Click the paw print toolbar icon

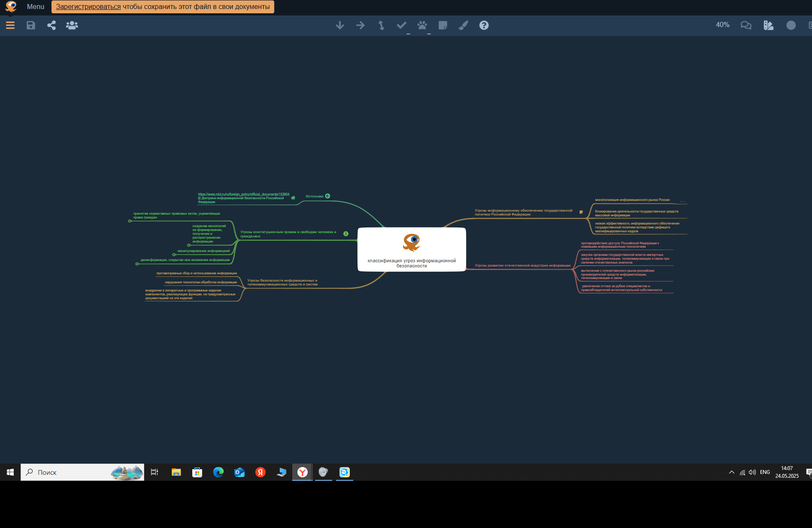422,25
